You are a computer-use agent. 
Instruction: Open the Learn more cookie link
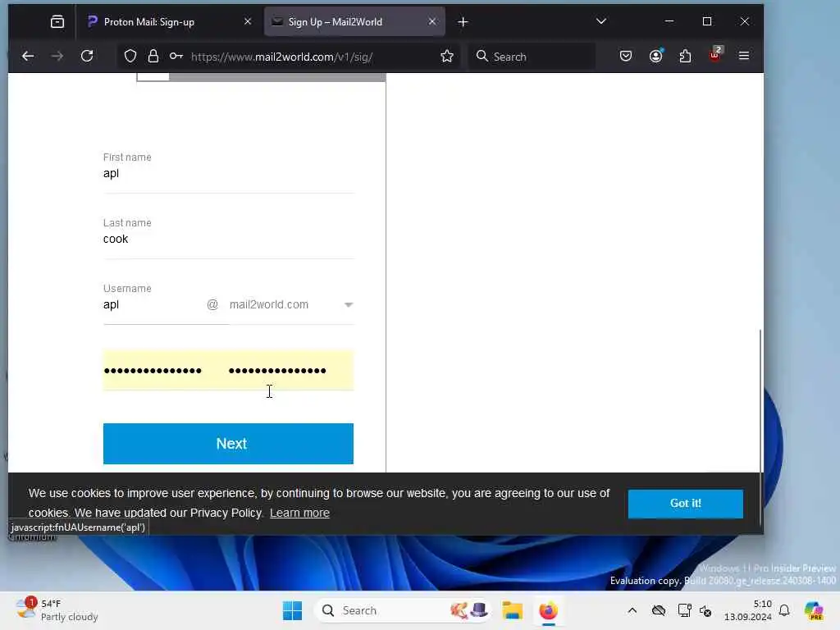tap(299, 513)
